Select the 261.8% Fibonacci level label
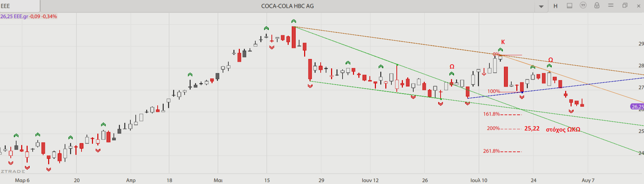 (x=491, y=151)
